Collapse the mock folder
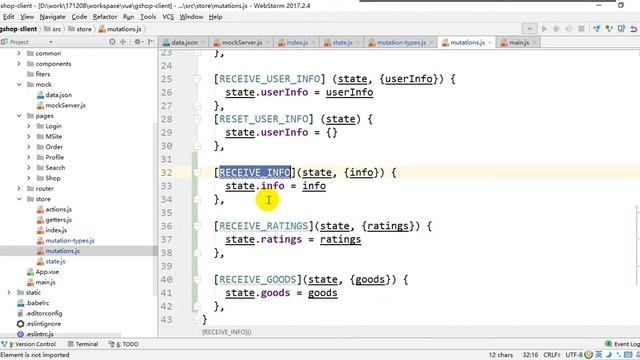 19,84
